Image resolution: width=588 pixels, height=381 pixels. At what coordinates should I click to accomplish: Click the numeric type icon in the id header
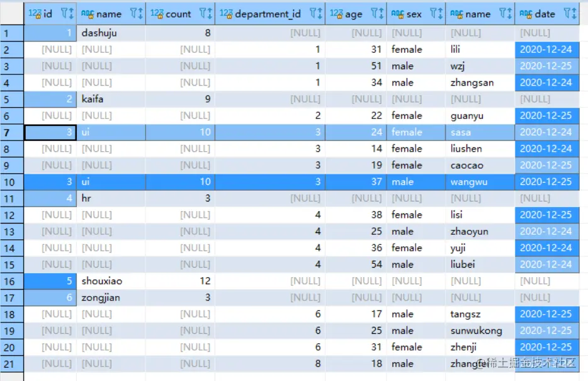pos(35,14)
